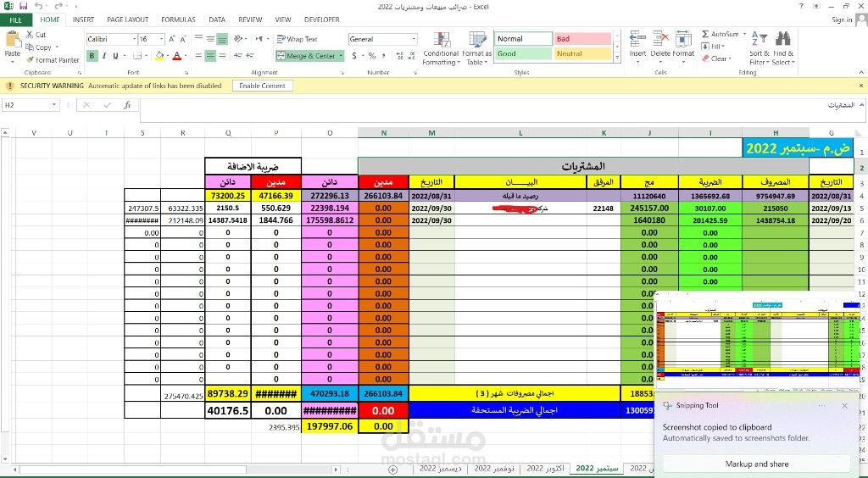Click the Paste clipboard icon
This screenshot has width=868, height=478.
13,40
